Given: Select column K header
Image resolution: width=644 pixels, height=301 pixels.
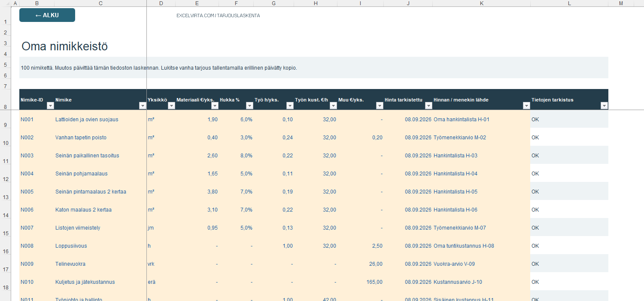Looking at the screenshot, I should [x=482, y=3].
